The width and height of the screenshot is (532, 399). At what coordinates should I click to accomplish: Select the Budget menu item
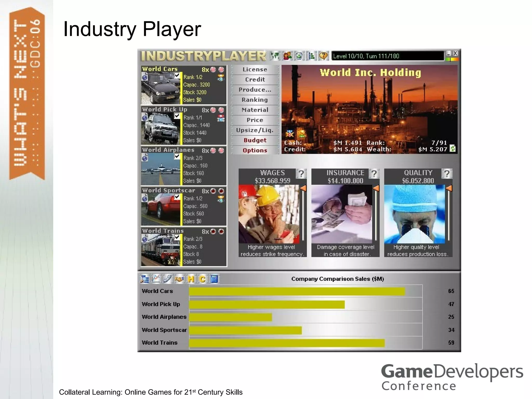click(x=255, y=140)
